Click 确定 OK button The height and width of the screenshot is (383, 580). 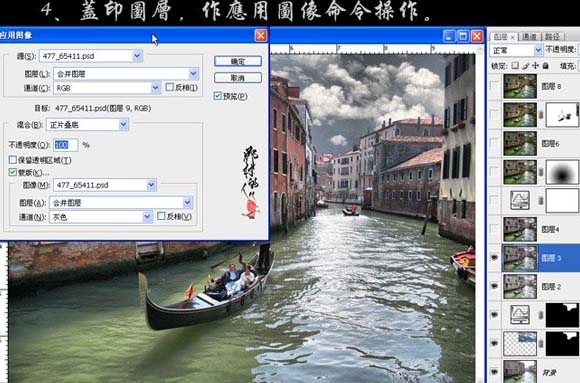click(238, 61)
